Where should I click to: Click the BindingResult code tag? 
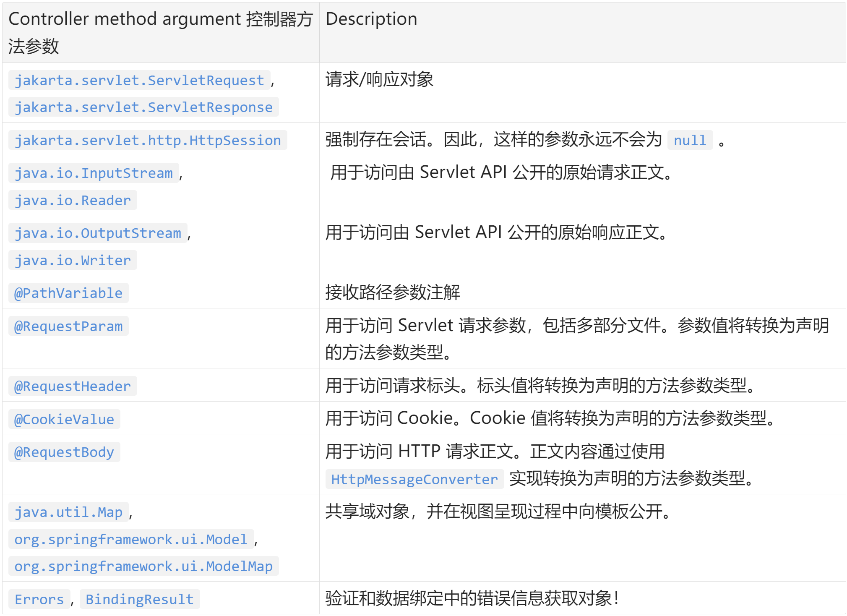pyautogui.click(x=140, y=599)
